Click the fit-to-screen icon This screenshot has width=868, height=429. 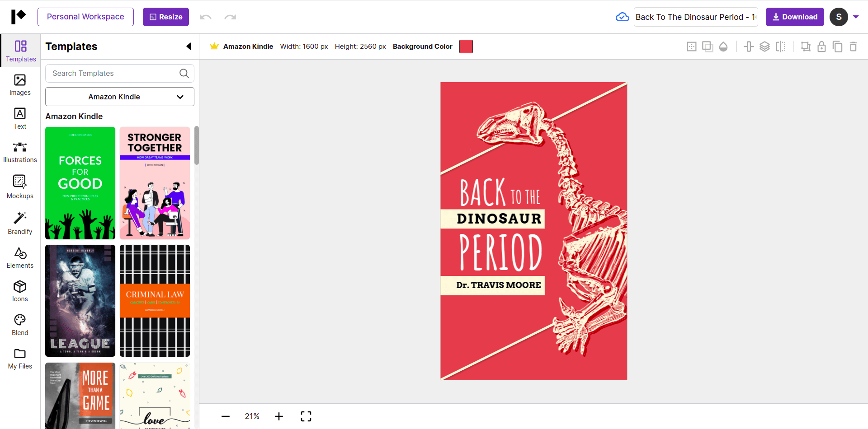[306, 416]
